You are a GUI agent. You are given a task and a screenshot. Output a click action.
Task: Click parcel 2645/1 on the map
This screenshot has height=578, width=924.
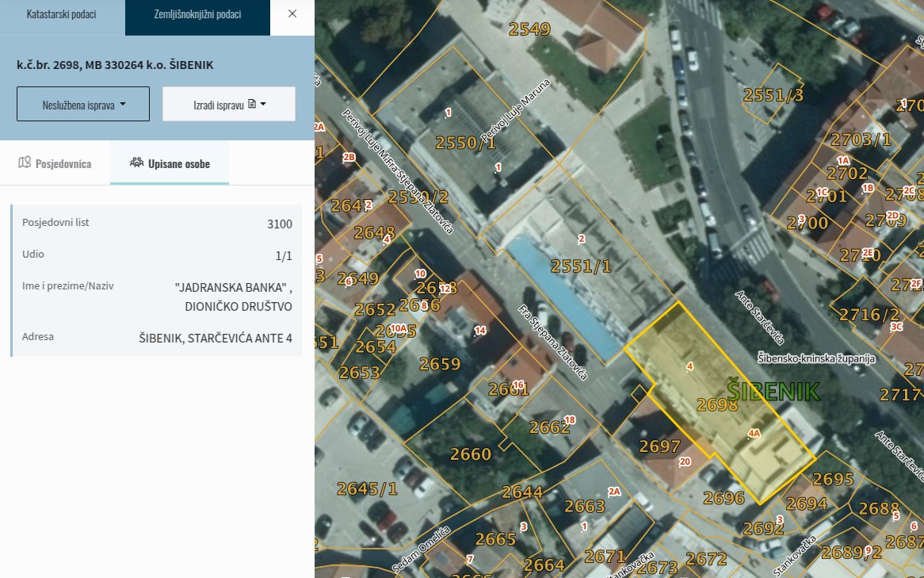pos(367,488)
